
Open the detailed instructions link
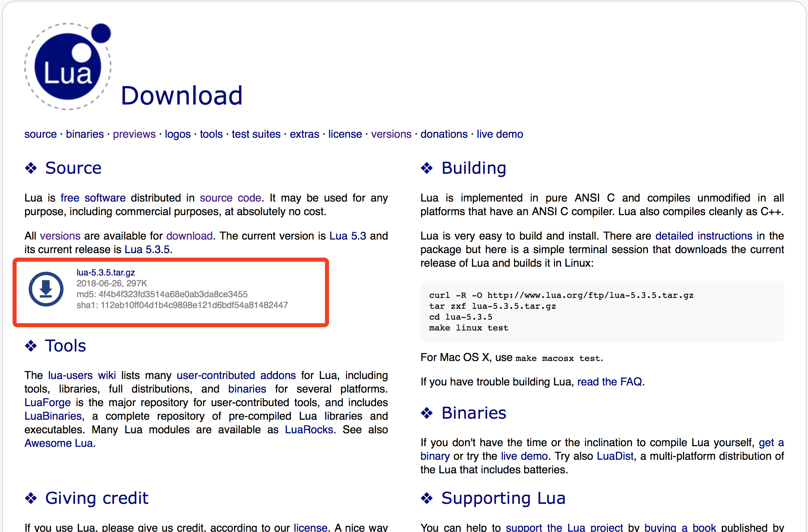tap(704, 235)
